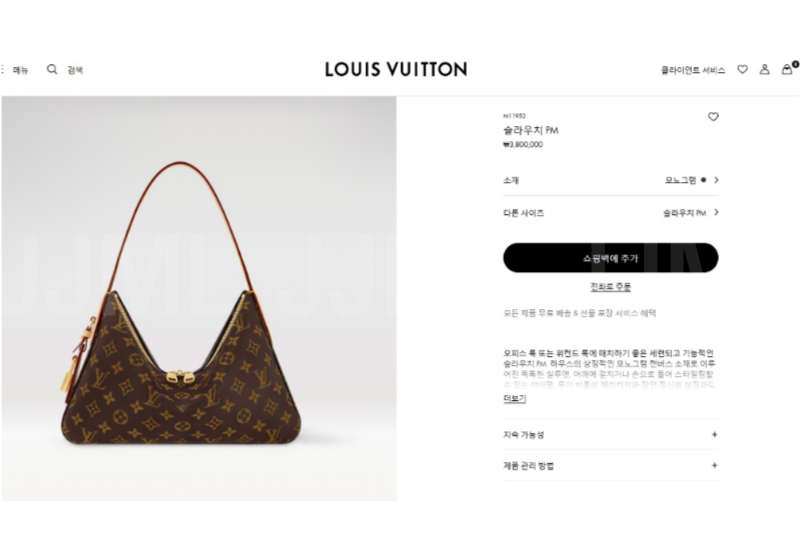Expand description with 더보기
Viewport: 800px width, 550px height.
point(514,398)
